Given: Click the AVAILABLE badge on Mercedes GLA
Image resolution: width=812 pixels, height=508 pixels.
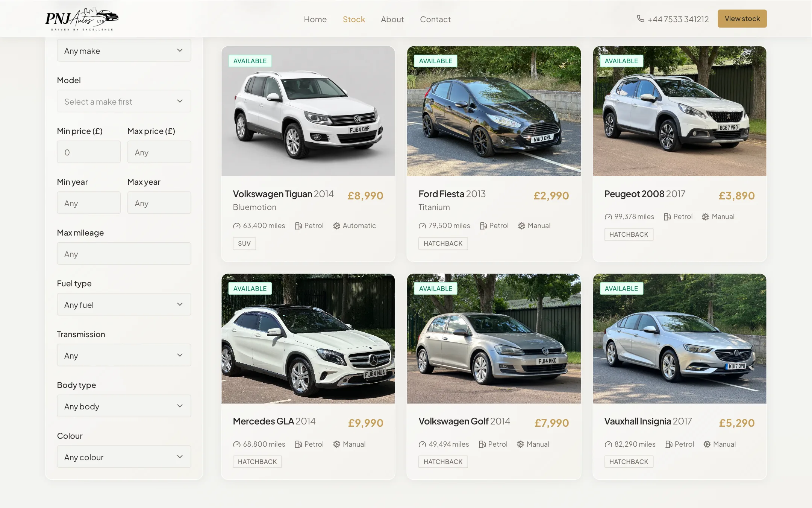Looking at the screenshot, I should click(x=250, y=289).
